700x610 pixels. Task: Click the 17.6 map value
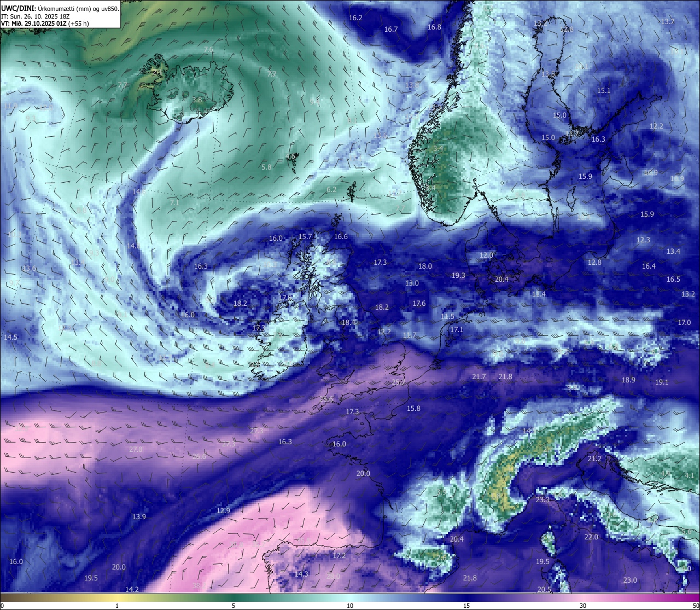click(419, 304)
